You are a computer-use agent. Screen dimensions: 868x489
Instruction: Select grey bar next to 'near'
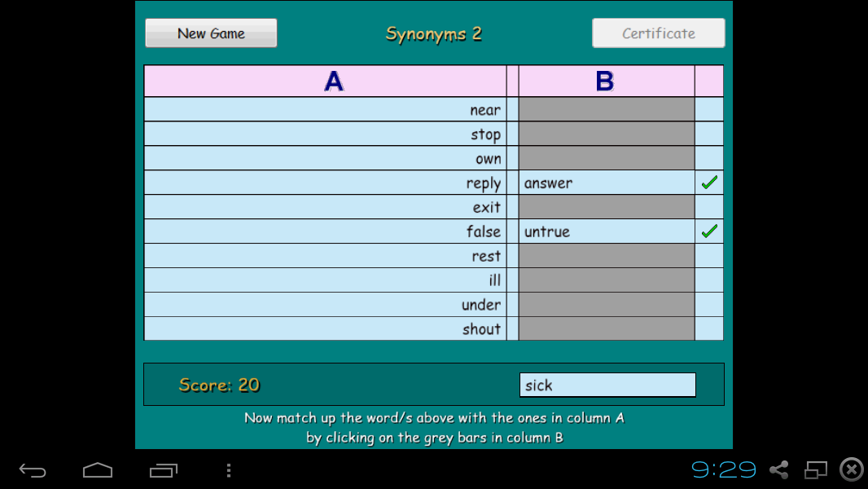(607, 110)
